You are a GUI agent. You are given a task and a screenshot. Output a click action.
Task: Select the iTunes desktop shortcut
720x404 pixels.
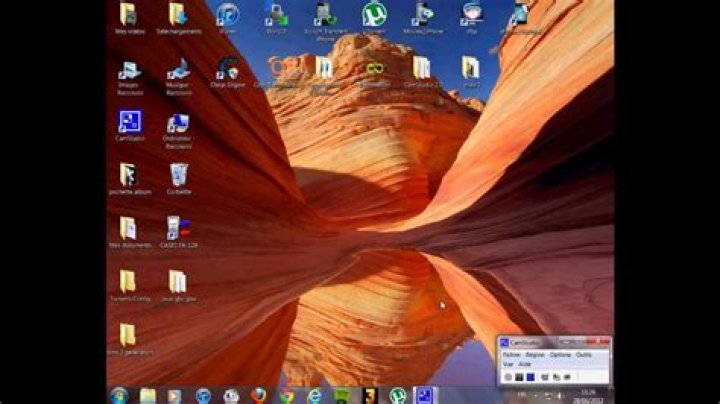228,18
